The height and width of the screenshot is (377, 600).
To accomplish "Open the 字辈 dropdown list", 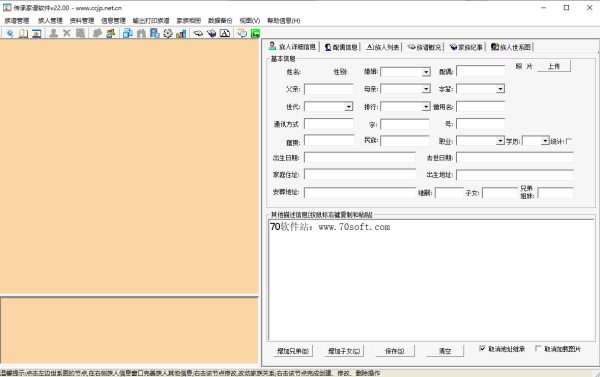I will tap(500, 89).
